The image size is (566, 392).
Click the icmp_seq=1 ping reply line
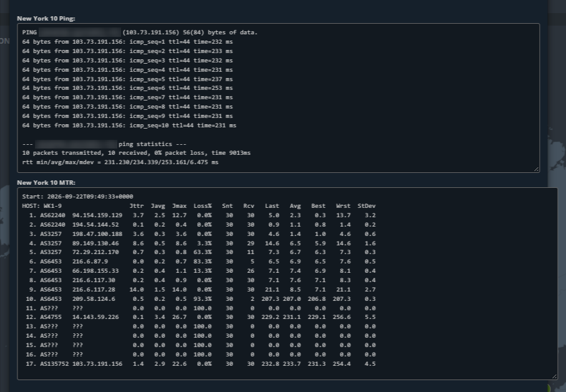[127, 42]
